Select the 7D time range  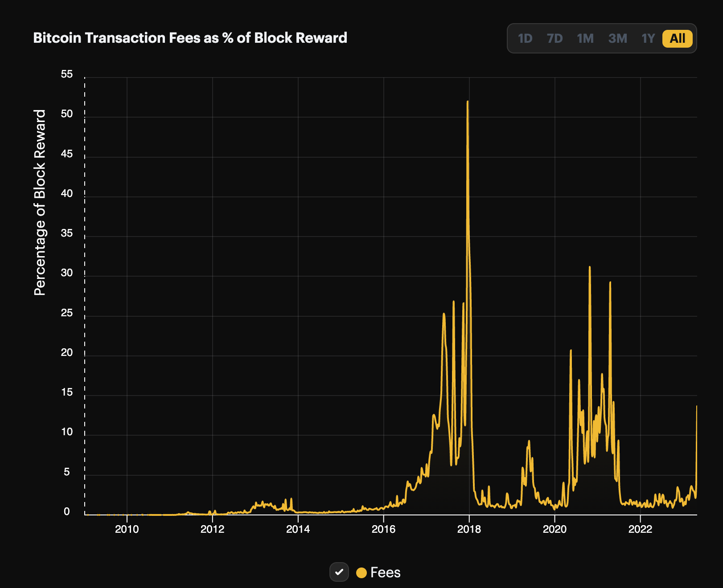pyautogui.click(x=555, y=39)
